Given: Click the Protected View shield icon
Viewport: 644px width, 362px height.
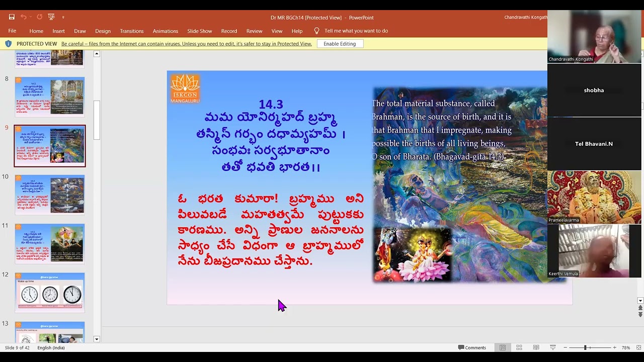Looking at the screenshot, I should [8, 44].
